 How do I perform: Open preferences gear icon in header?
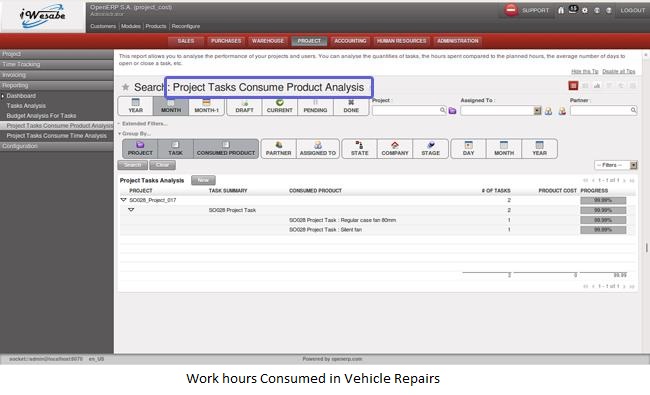pyautogui.click(x=585, y=10)
